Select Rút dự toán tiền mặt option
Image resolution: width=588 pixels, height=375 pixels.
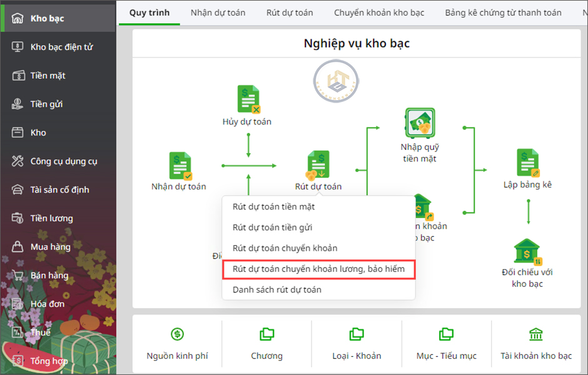273,207
